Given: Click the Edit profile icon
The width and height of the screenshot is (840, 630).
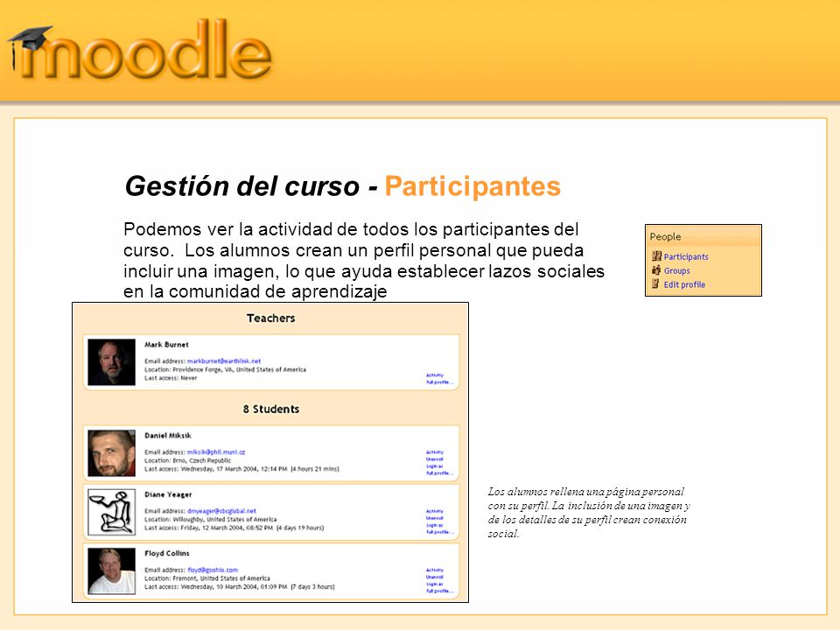Looking at the screenshot, I should pos(655,283).
